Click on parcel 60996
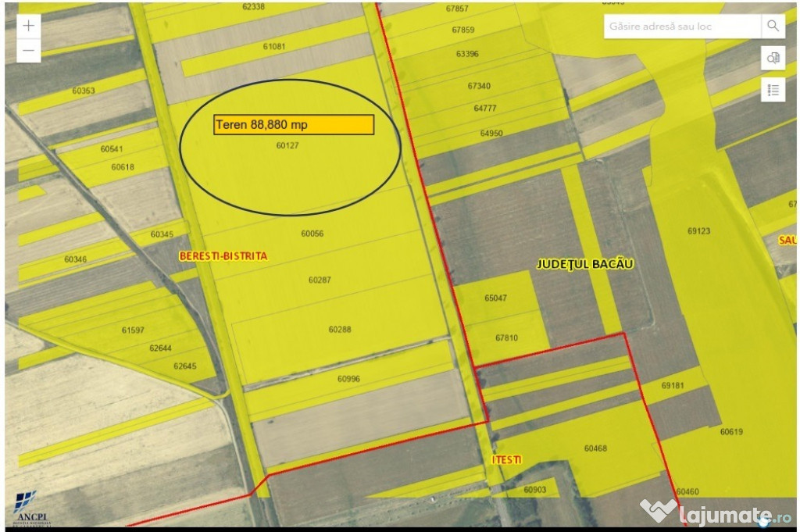This screenshot has height=532, width=800. [x=348, y=379]
